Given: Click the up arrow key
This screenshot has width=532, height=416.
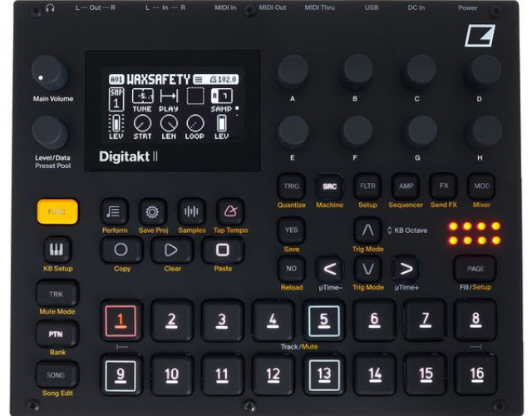Looking at the screenshot, I should (x=367, y=230).
